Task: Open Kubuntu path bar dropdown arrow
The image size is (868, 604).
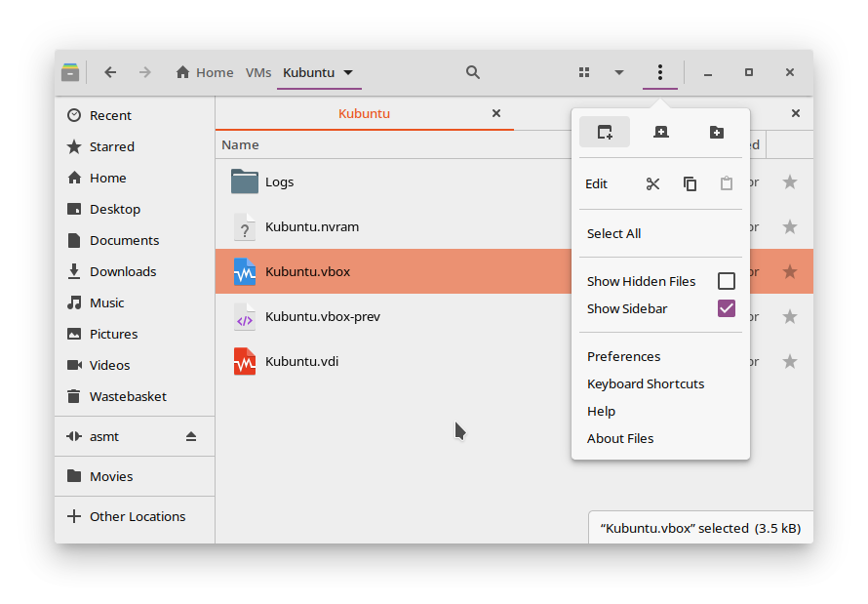Action: click(x=348, y=72)
